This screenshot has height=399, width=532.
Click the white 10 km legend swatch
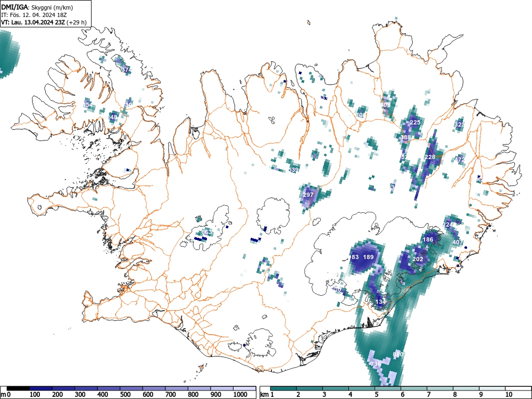[x=518, y=388]
